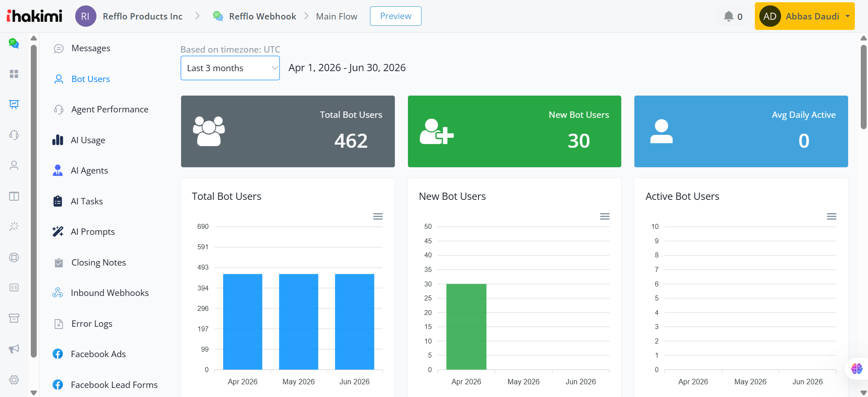Screen dimensions: 868x397
Task: Open the chat bubbles icon in left rail
Action: (14, 44)
